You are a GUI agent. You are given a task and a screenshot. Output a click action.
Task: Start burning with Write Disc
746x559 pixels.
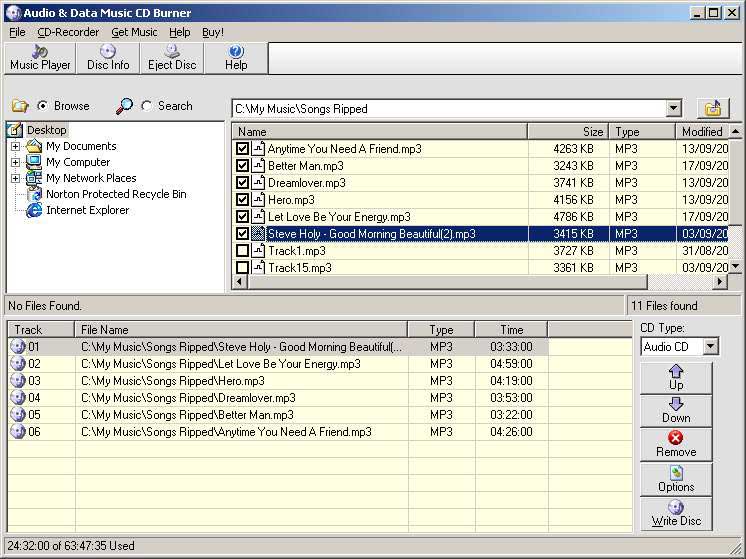pos(676,513)
